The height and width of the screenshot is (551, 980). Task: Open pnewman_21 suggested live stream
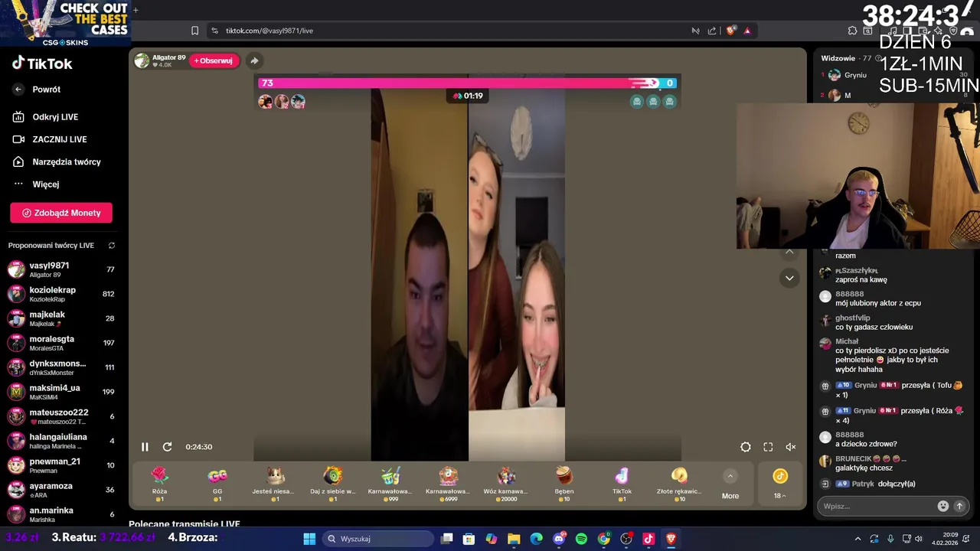point(61,465)
